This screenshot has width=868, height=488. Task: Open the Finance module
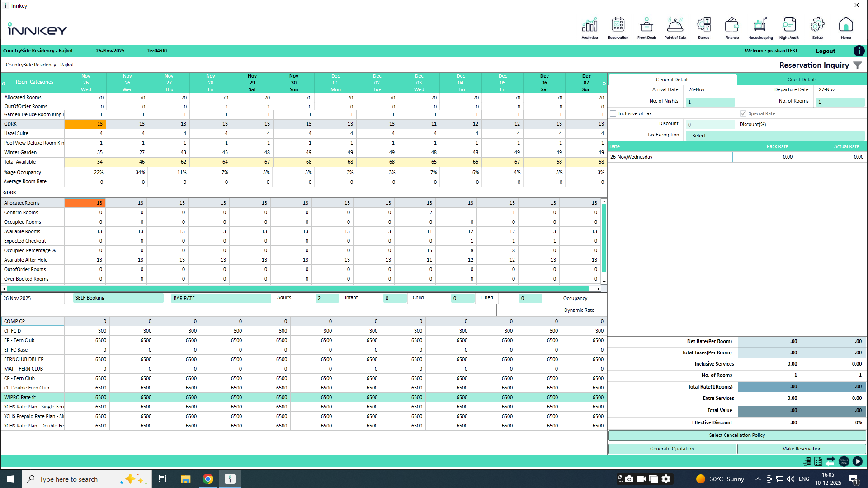coord(732,28)
